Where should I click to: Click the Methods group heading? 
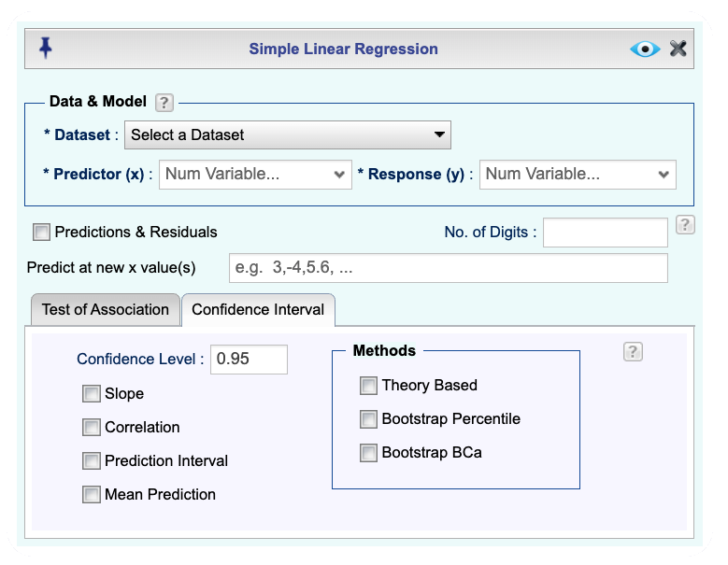point(384,351)
